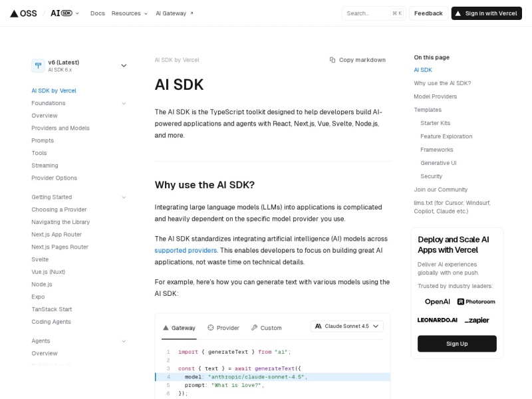Open AI SDK by Vercel sidebar link
Viewport: 532px width, 399px height.
coord(54,90)
